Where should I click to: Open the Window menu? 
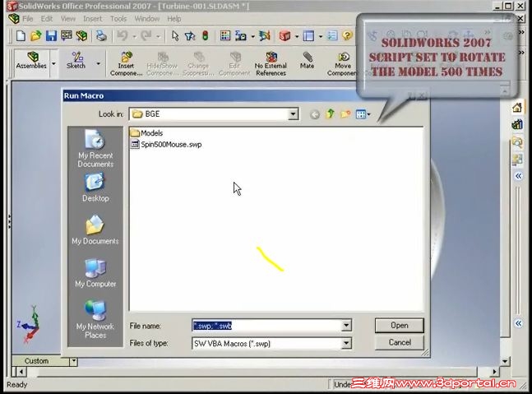pyautogui.click(x=147, y=19)
